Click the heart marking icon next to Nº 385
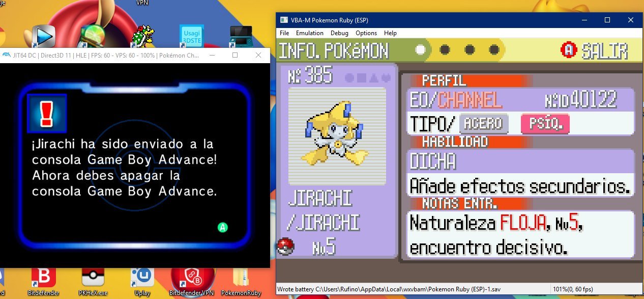The height and width of the screenshot is (299, 644). tap(386, 78)
